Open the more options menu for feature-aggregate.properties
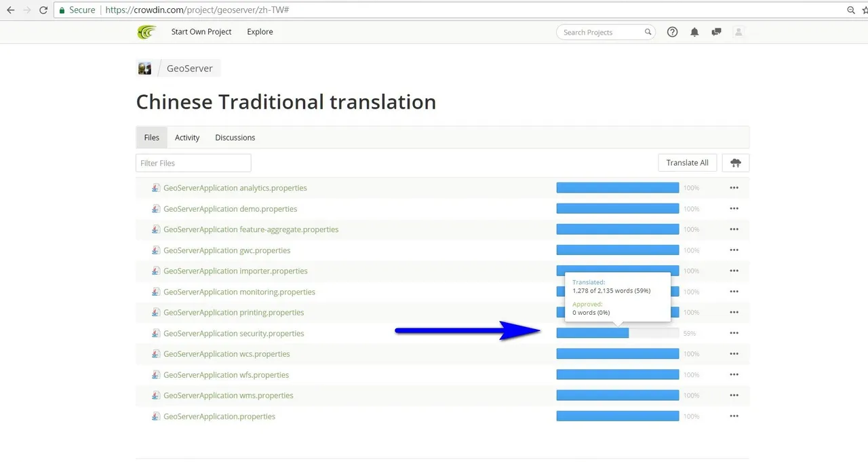Image resolution: width=868 pixels, height=462 pixels. pos(734,229)
